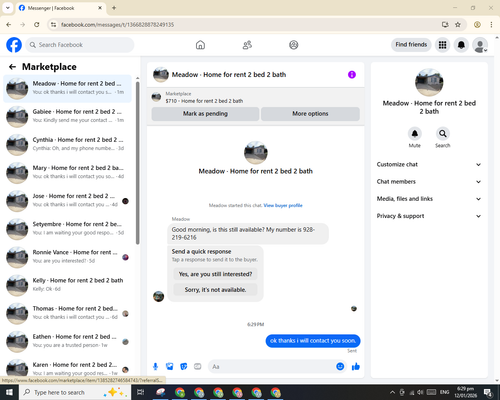Click the listing thumbnail in Marketplace banner
This screenshot has height=400, width=500.
click(156, 97)
